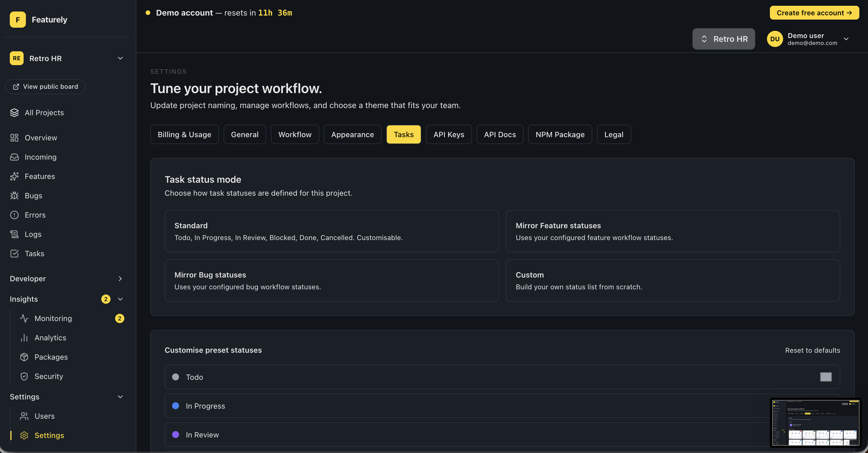The image size is (868, 453).
Task: Open Demo user account menu
Action: pos(808,39)
